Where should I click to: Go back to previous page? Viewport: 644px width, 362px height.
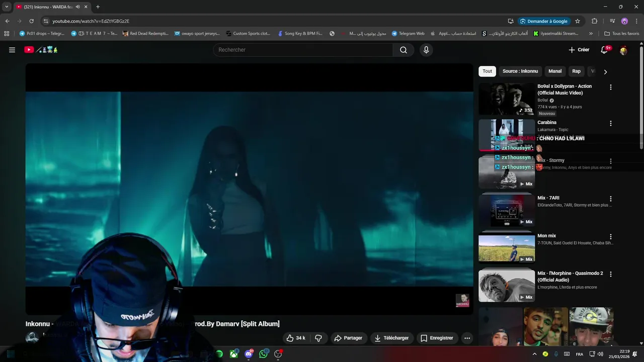coord(7,21)
